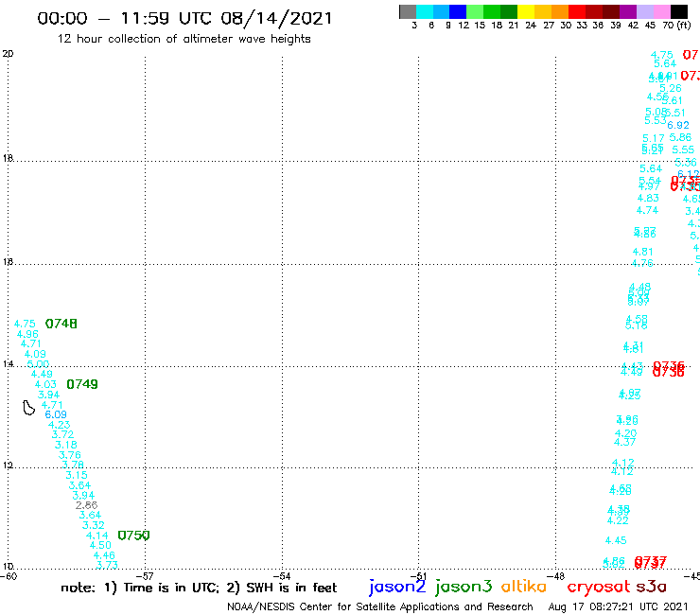Viewport: 700px width, 615px height.
Task: Click the wave height value '4.74'
Action: tap(647, 210)
